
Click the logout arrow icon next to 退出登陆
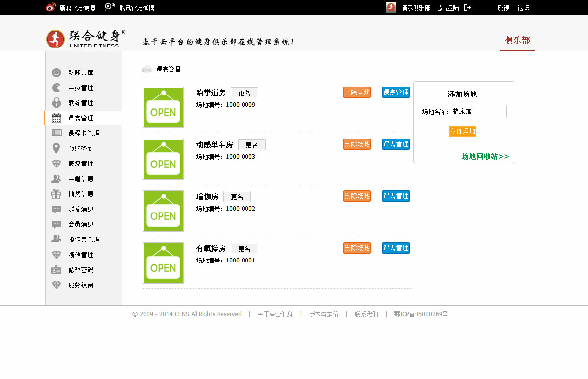coord(467,7)
